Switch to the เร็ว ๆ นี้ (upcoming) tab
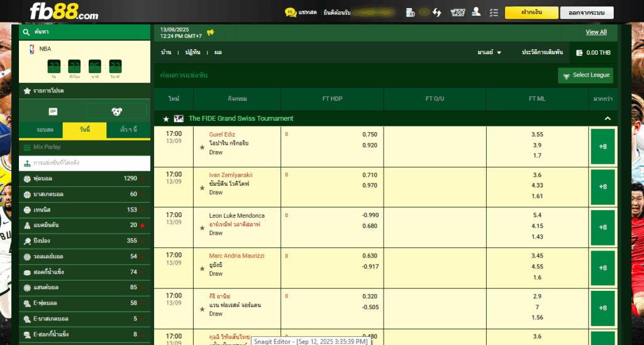This screenshot has height=345, width=644. (x=128, y=130)
